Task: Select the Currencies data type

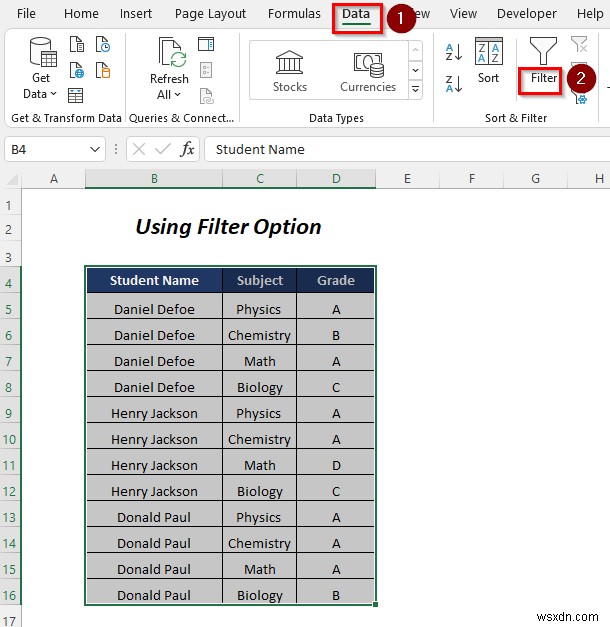Action: pyautogui.click(x=368, y=71)
